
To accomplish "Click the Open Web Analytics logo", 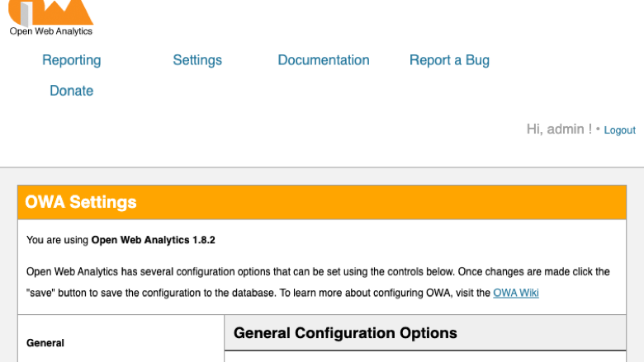I will coord(51,18).
